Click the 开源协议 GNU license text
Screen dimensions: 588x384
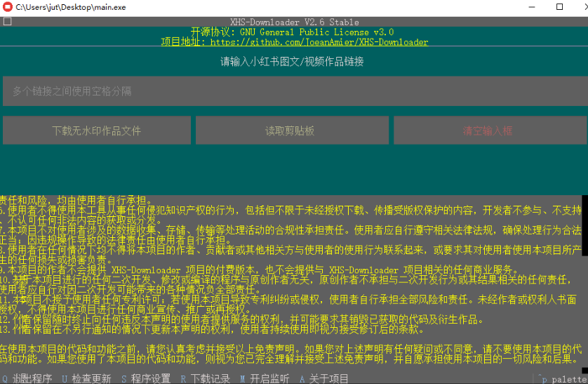click(292, 32)
